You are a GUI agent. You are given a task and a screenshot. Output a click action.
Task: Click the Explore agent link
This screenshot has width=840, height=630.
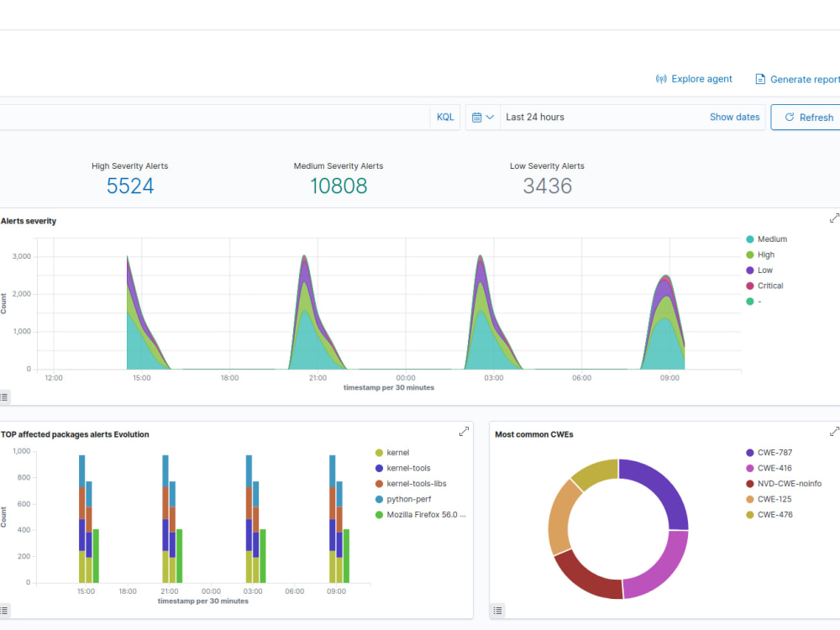693,79
